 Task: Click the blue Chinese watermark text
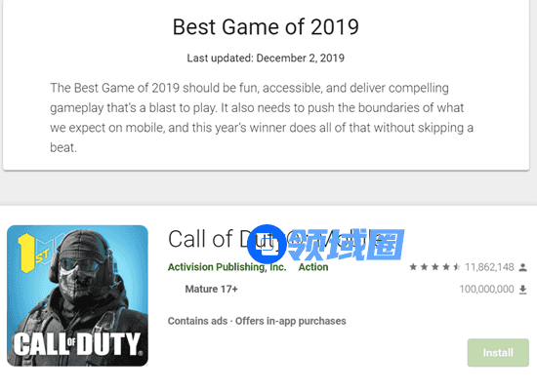coord(346,244)
